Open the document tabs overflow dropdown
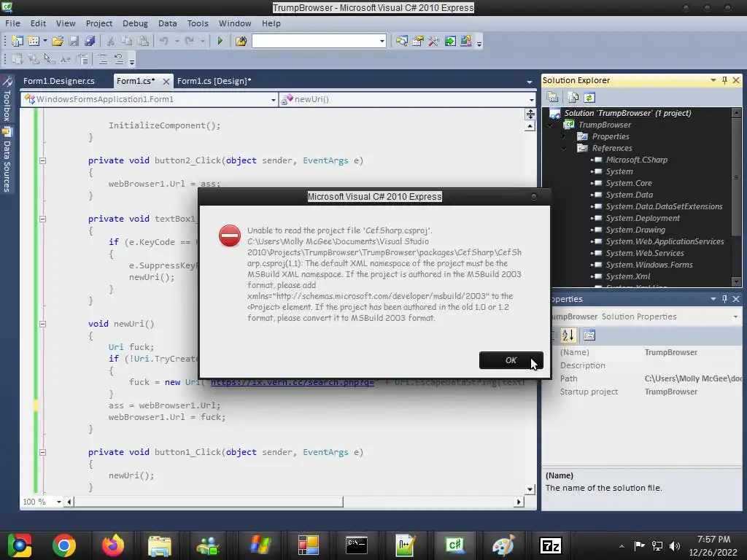The width and height of the screenshot is (747, 560). [530, 82]
